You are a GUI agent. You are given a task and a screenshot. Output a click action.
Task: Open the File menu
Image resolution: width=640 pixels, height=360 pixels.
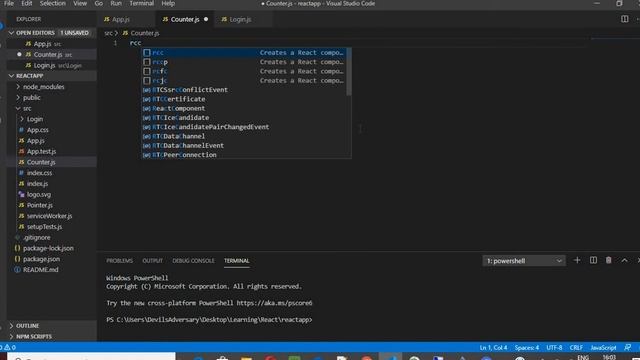point(9,3)
